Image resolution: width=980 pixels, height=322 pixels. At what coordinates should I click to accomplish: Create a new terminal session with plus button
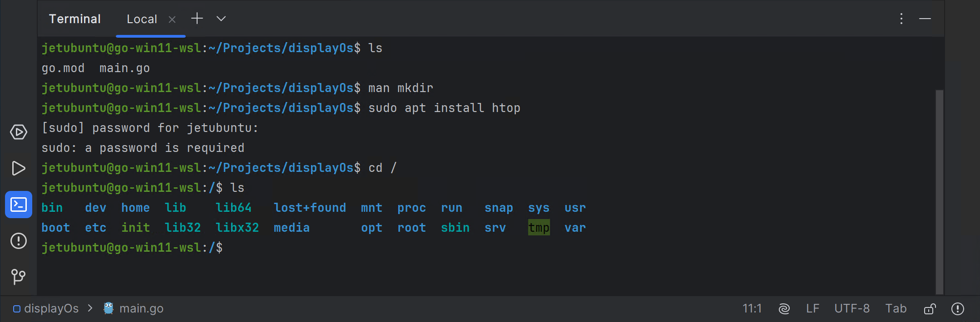tap(197, 19)
